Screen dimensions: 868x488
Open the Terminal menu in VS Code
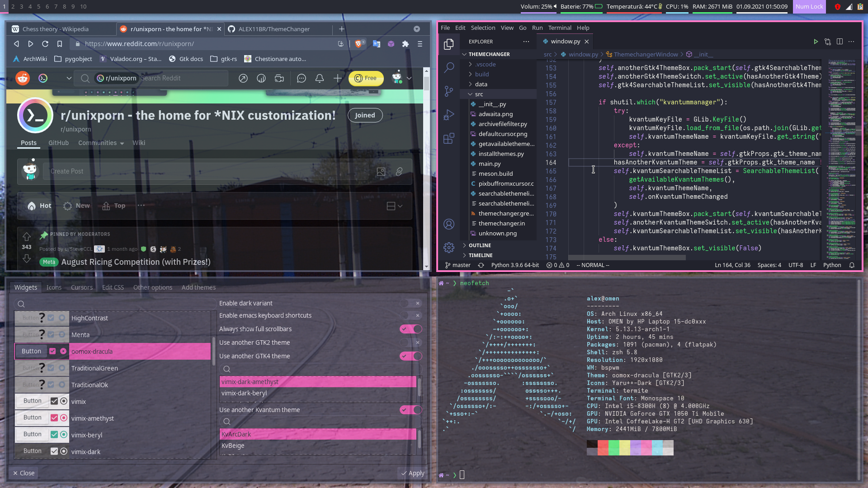[560, 28]
